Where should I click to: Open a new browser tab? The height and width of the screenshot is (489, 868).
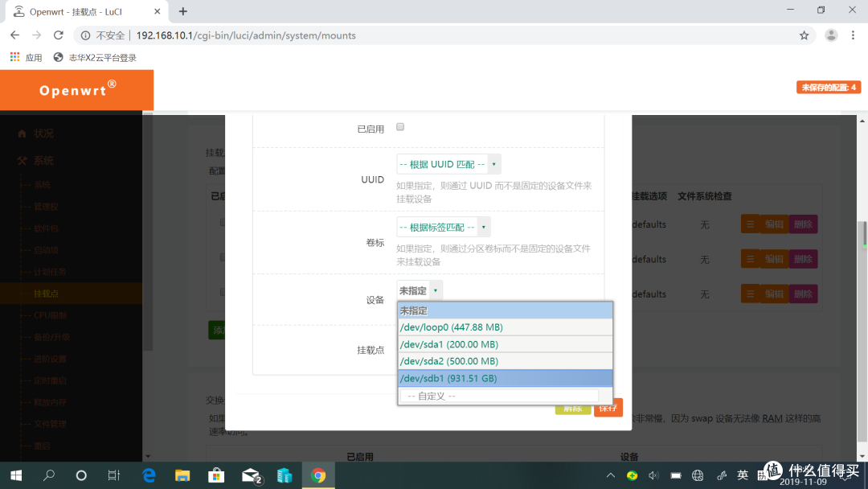point(183,11)
